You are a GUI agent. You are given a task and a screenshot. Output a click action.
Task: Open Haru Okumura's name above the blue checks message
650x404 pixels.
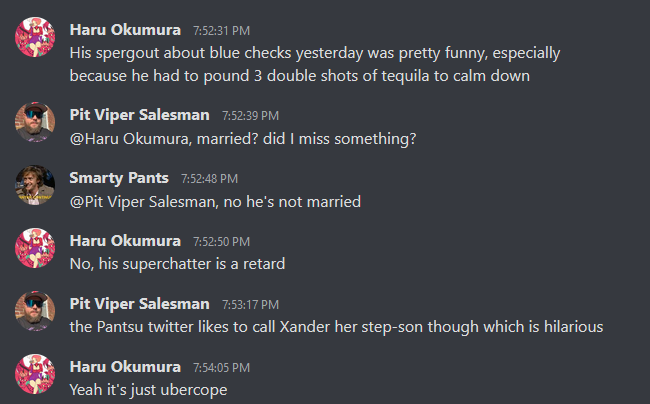[125, 29]
